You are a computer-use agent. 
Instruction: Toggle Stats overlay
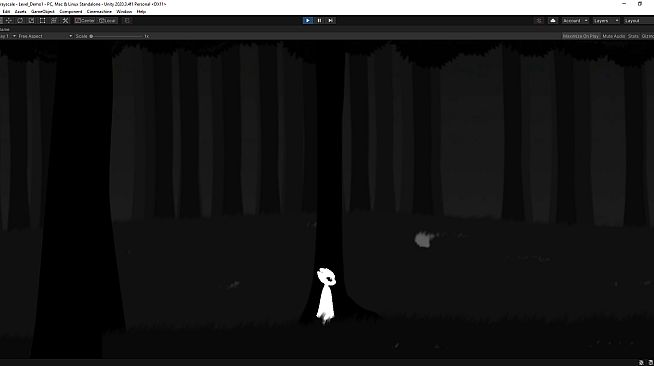click(633, 36)
